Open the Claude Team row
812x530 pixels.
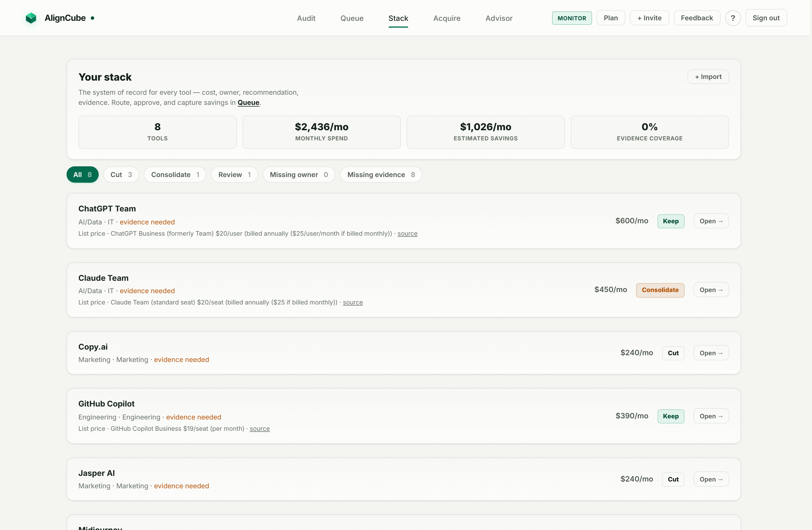coord(711,290)
